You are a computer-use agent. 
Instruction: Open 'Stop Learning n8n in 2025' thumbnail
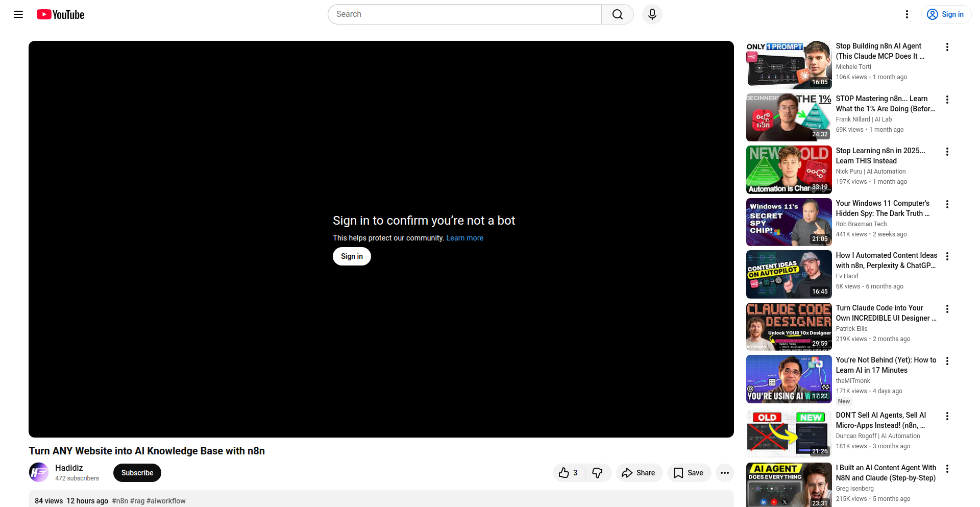788,170
